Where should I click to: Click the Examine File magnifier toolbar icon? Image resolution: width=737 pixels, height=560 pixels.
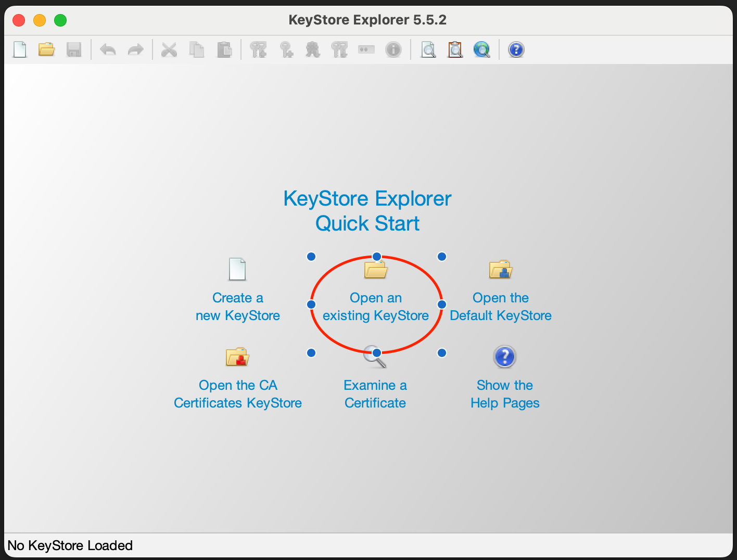pyautogui.click(x=428, y=50)
